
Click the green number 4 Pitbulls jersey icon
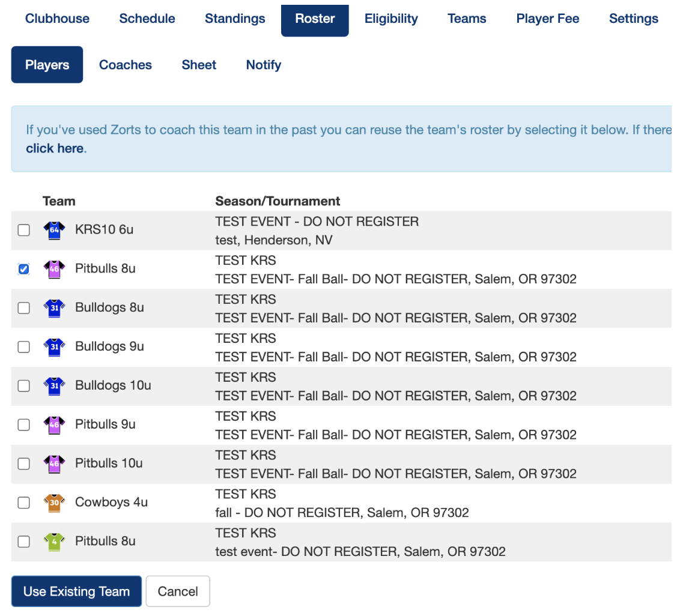tap(54, 542)
